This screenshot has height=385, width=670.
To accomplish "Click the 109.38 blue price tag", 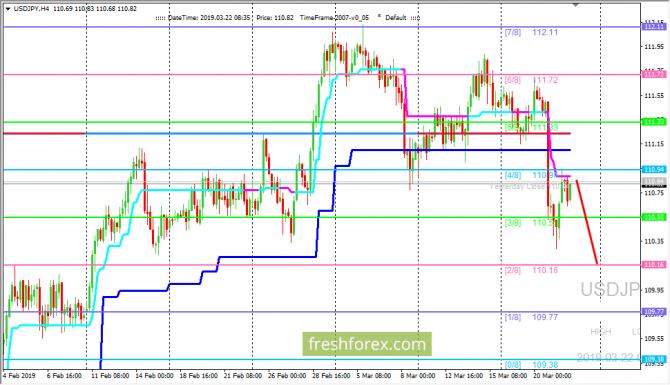I will point(654,359).
